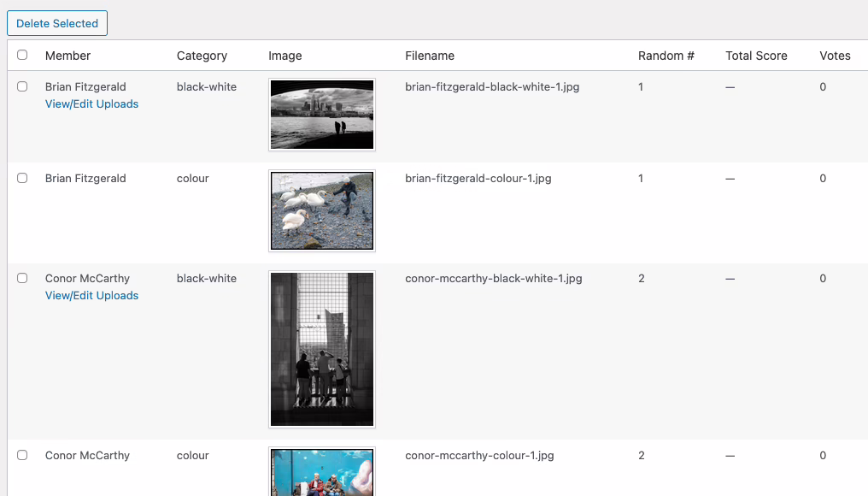Open View/Edit Uploads for Conor McCarthy
The height and width of the screenshot is (496, 868).
91,296
